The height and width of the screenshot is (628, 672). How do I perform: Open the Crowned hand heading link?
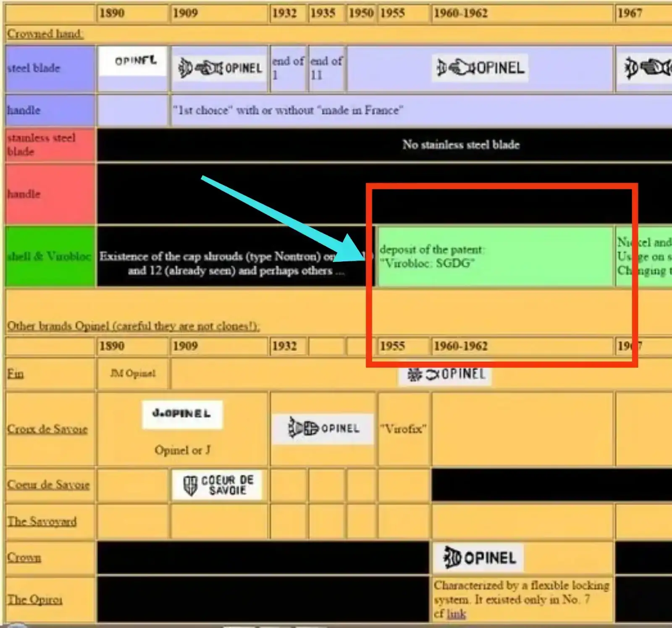[45, 34]
